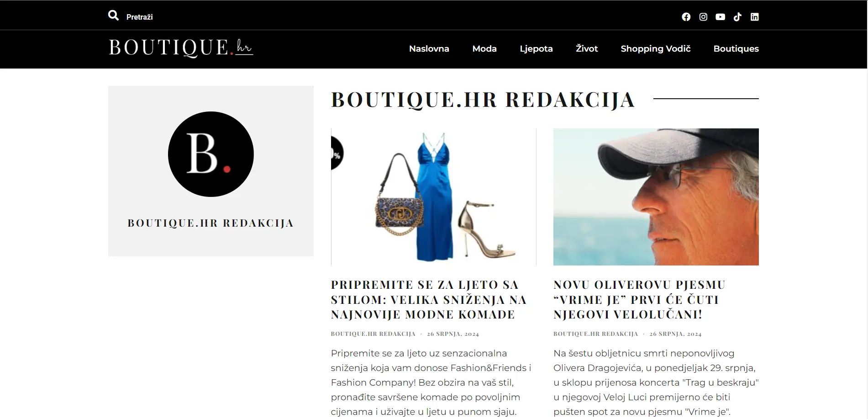The width and height of the screenshot is (868, 419).
Task: Click the search magnifier icon
Action: click(x=113, y=16)
